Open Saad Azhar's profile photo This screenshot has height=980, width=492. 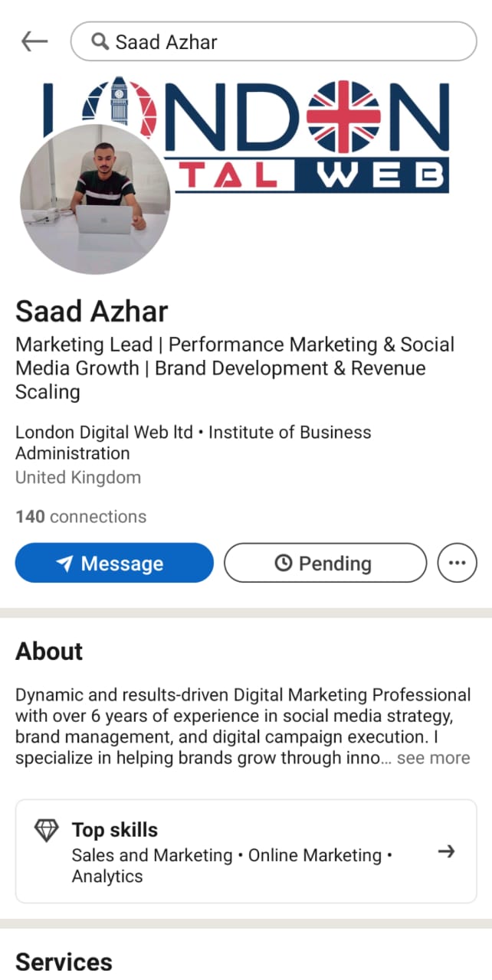point(95,199)
